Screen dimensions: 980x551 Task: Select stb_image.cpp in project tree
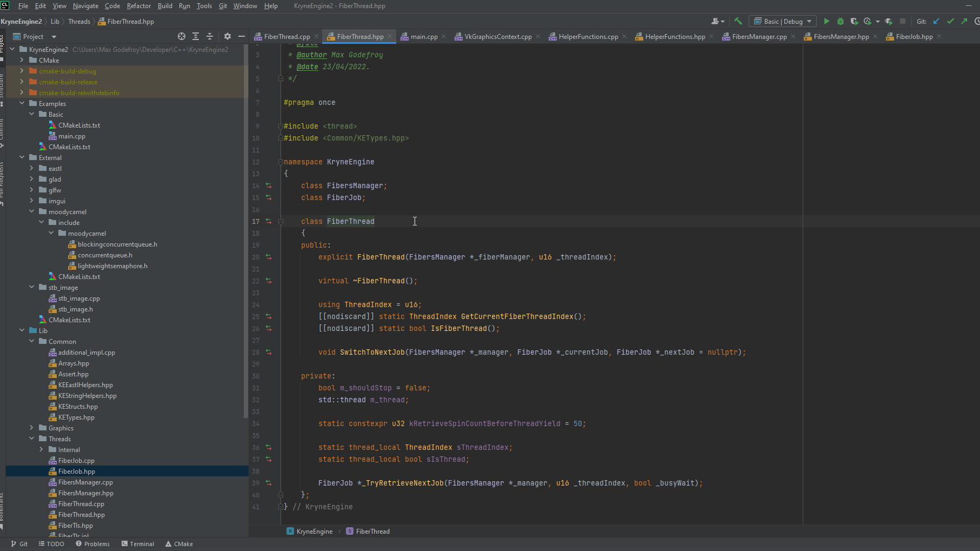[x=79, y=298]
